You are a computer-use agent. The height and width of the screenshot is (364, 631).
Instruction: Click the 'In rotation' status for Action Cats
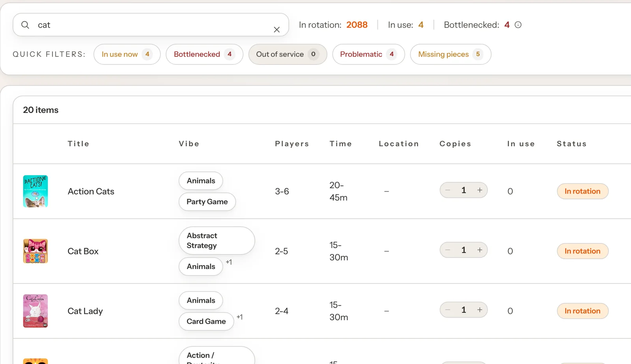(x=582, y=191)
